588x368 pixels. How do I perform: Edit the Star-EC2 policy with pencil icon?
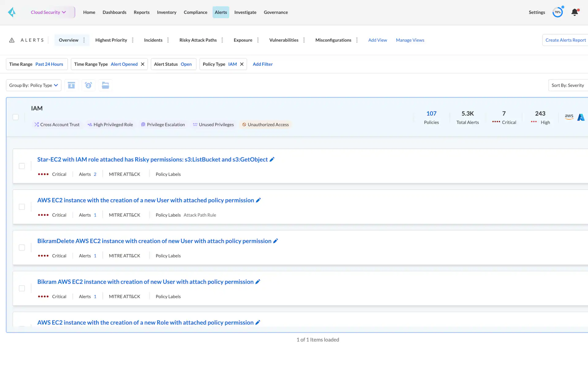tap(272, 159)
